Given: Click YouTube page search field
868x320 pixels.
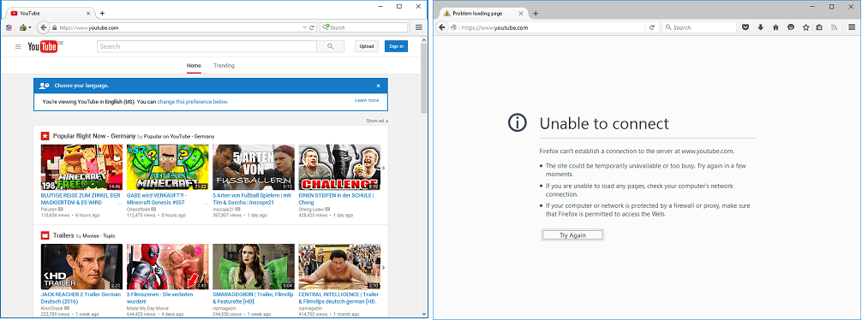Looking at the screenshot, I should pos(207,46).
